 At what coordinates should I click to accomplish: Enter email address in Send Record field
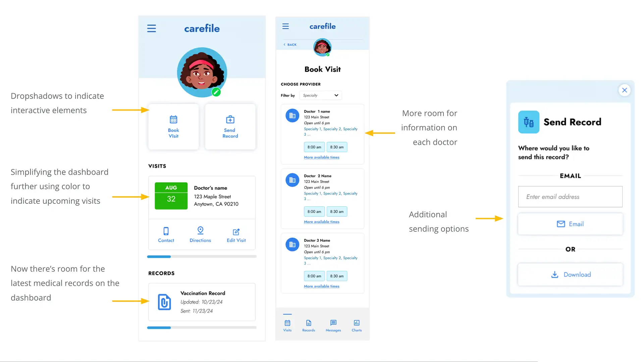[x=570, y=196]
